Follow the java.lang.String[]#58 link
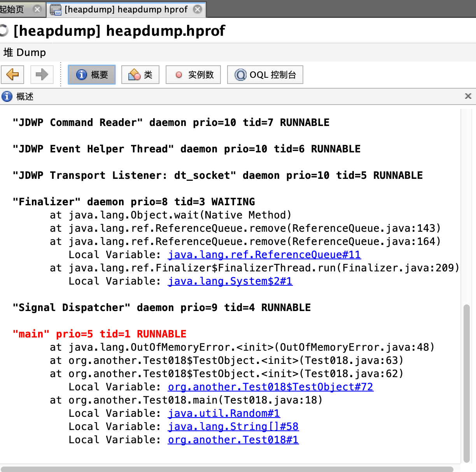Viewport: 476px width, 472px height. [x=233, y=427]
